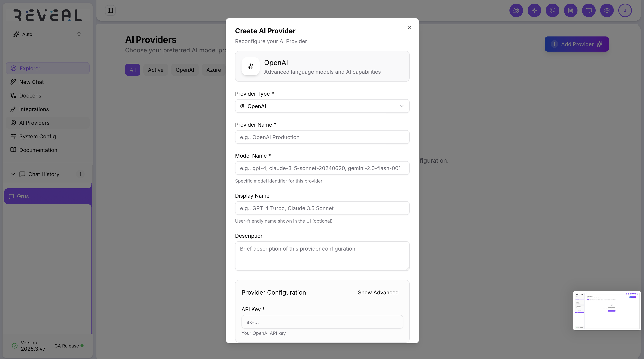Click the Display Name input field

[x=322, y=208]
